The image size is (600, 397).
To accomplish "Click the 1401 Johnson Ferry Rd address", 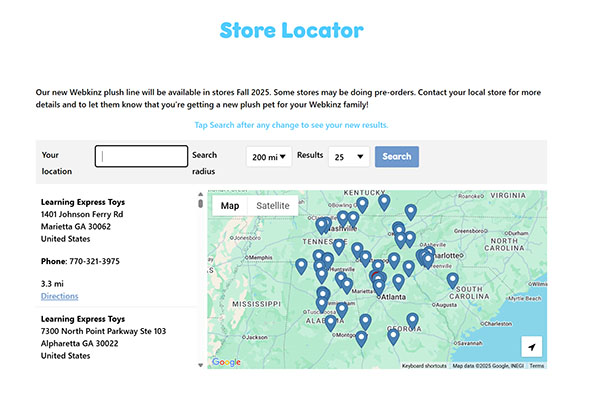I will tap(82, 214).
